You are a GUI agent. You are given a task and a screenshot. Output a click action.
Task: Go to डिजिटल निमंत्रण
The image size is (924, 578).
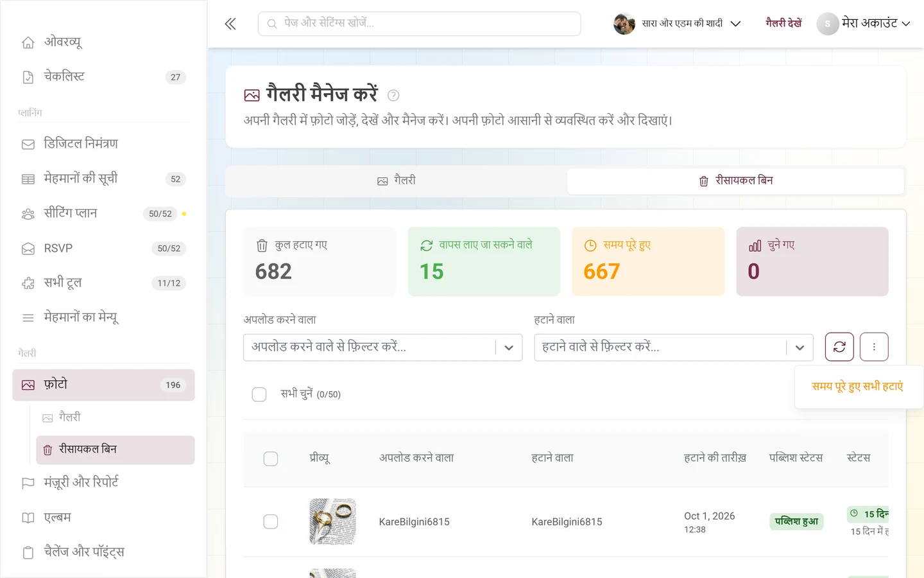[x=103, y=144]
